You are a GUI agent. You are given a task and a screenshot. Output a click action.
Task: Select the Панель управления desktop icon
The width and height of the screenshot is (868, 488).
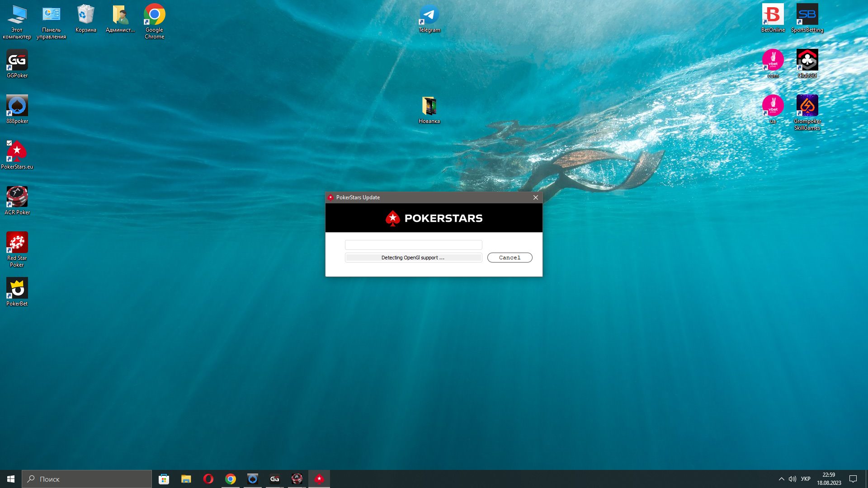tap(51, 21)
